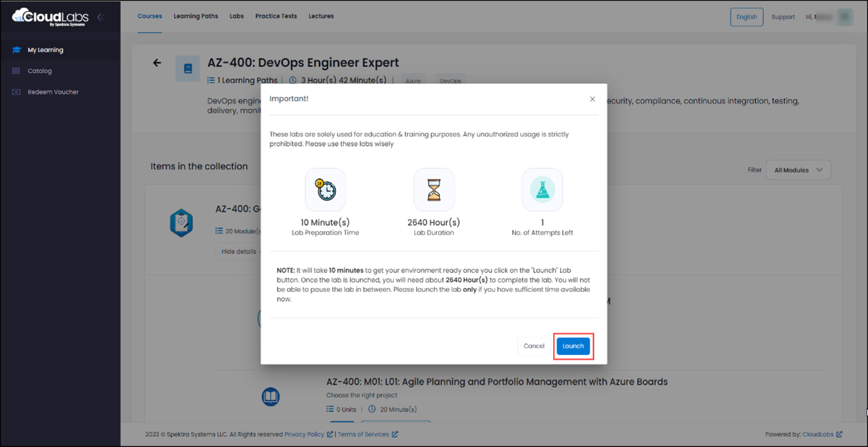Image resolution: width=868 pixels, height=447 pixels.
Task: Click the "20 Minute(s)" lab length text
Action: click(398, 410)
